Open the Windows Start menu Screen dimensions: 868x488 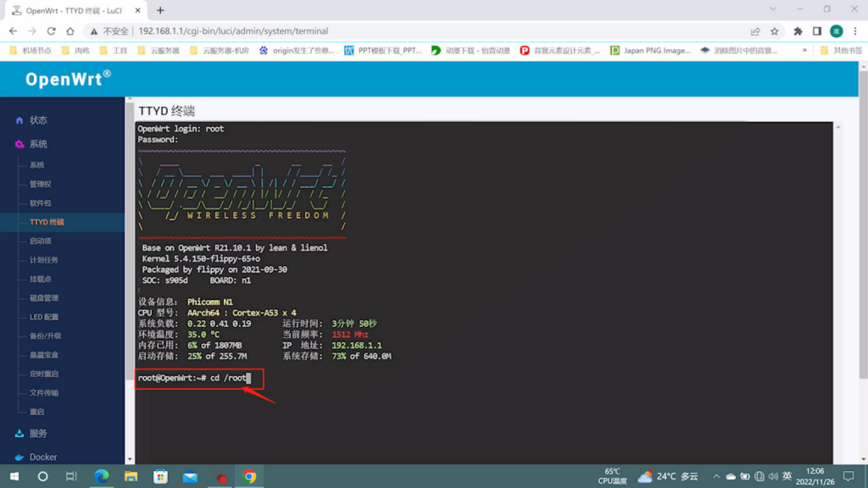[x=14, y=476]
